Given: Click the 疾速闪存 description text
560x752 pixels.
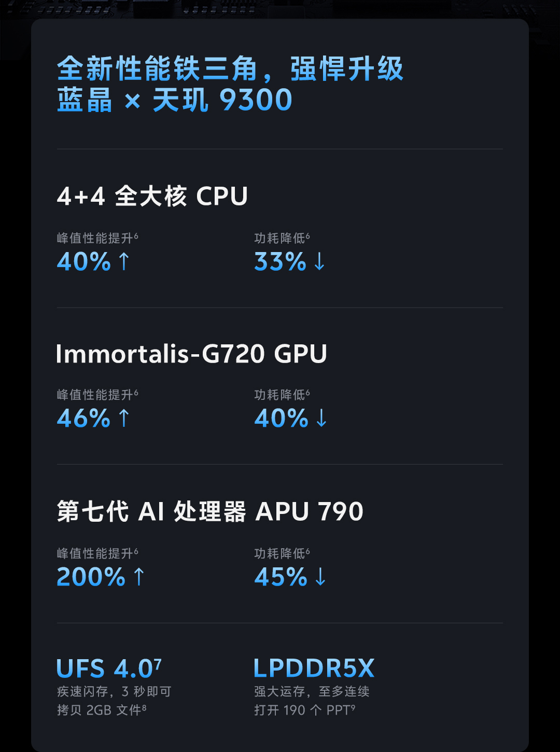Looking at the screenshot, I should [114, 692].
